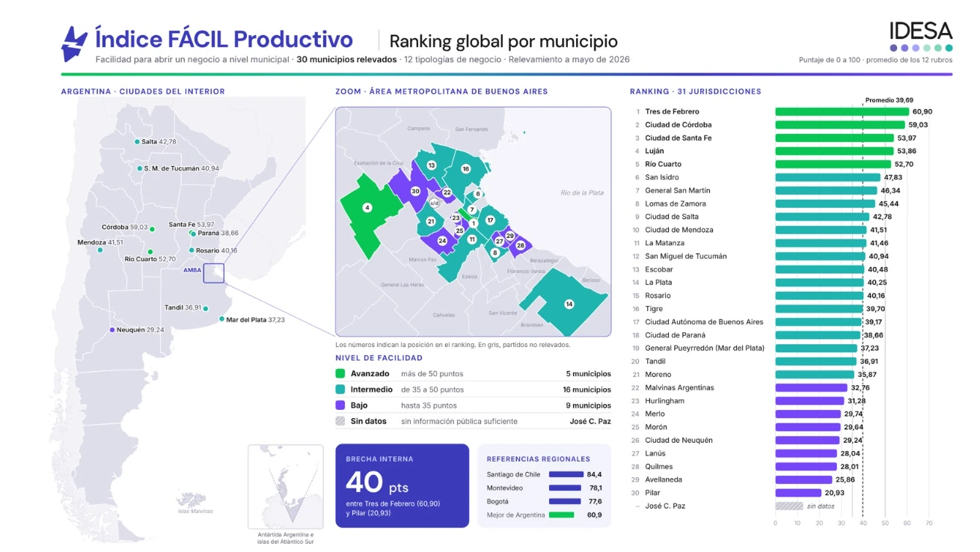980x552 pixels.
Task: Click the "Nivel de Facilidad" heading
Action: point(379,358)
